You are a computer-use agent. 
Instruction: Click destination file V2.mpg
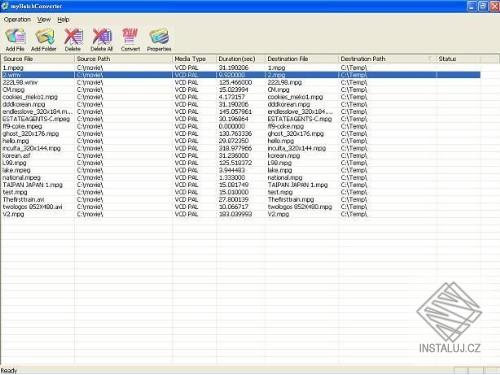tap(278, 214)
